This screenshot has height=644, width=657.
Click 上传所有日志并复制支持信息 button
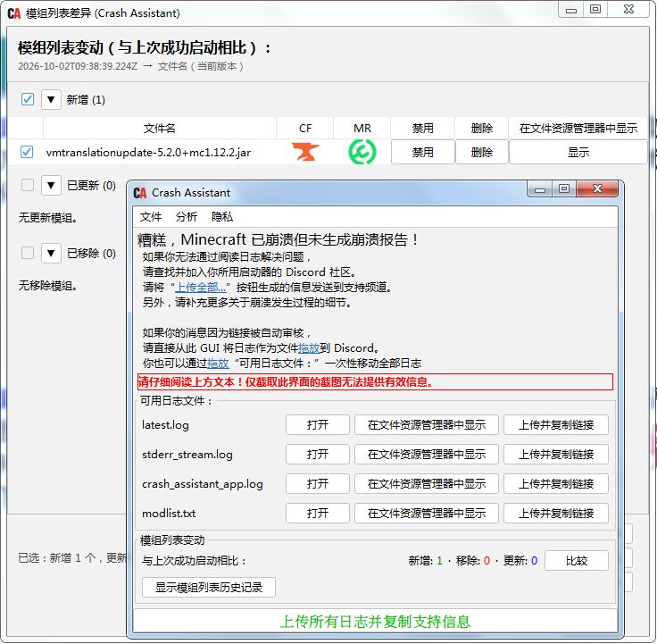coord(375,621)
